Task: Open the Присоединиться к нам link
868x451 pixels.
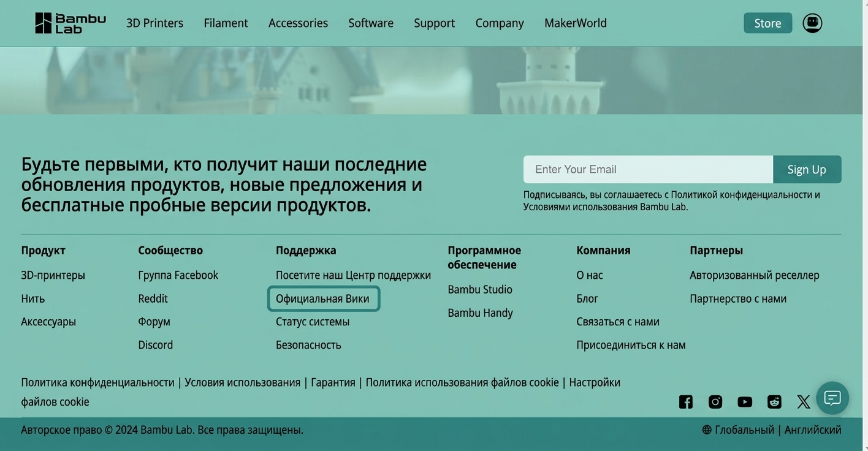Action: point(631,345)
